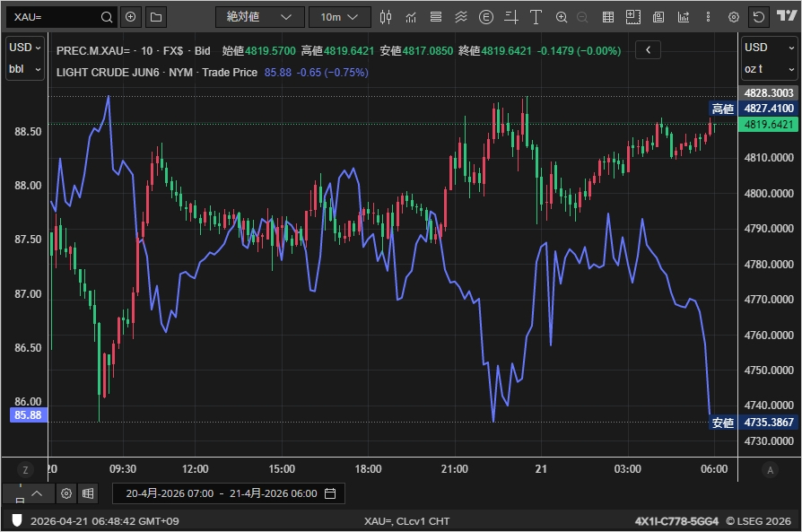The width and height of the screenshot is (802, 532).
Task: Zoom in with the magnifier plus icon
Action: coord(562,17)
